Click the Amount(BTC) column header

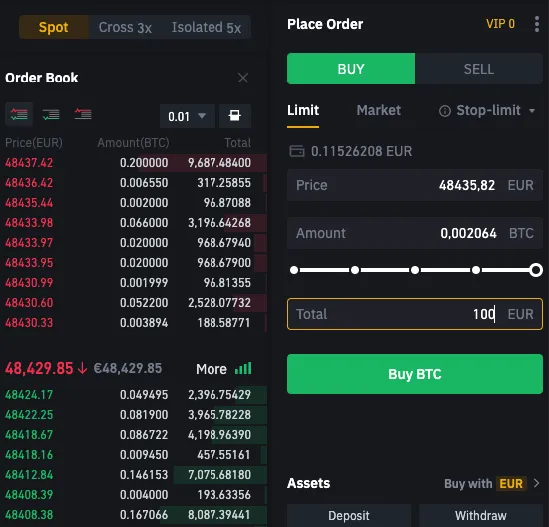click(133, 143)
